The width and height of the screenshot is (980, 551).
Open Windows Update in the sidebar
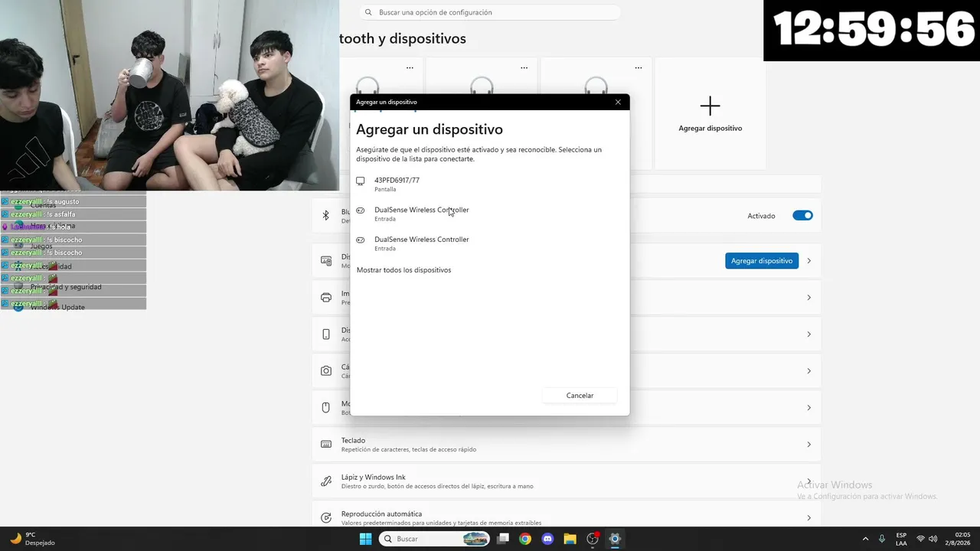[57, 308]
